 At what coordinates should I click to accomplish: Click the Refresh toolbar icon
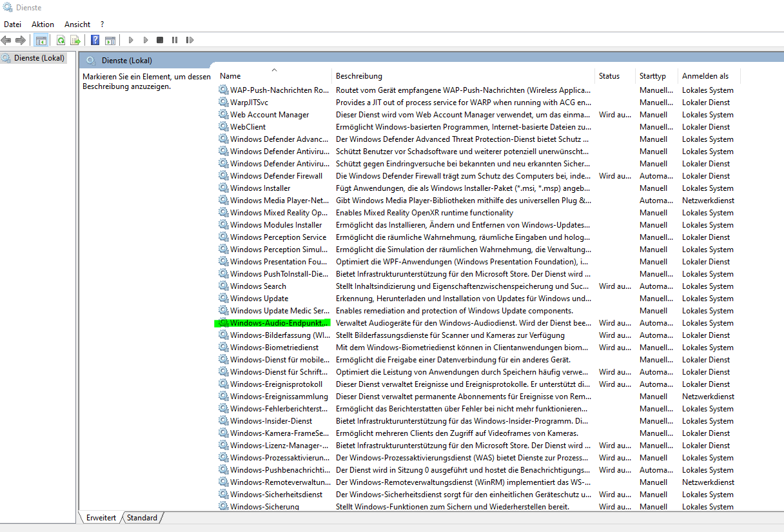61,40
